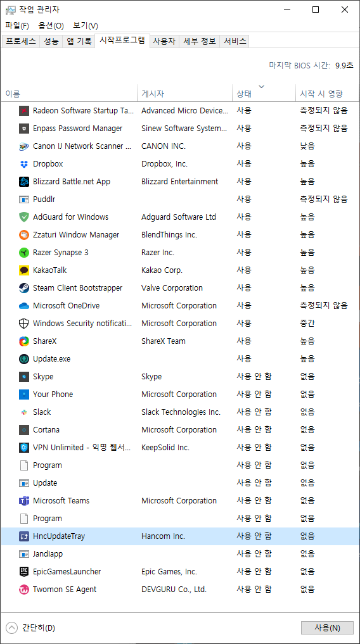Select the Twomon SE Agent row
The image size is (360, 644).
pyautogui.click(x=180, y=590)
